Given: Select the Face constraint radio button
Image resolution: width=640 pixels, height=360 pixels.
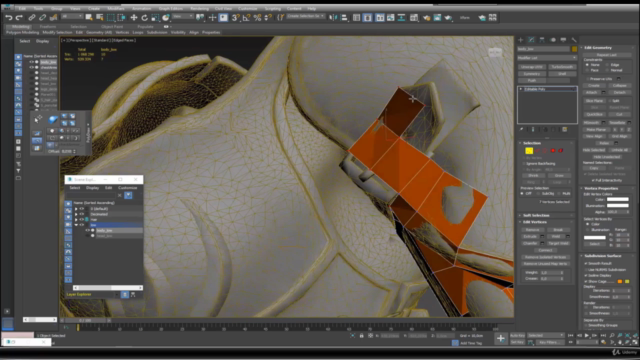Looking at the screenshot, I should click(x=587, y=70).
